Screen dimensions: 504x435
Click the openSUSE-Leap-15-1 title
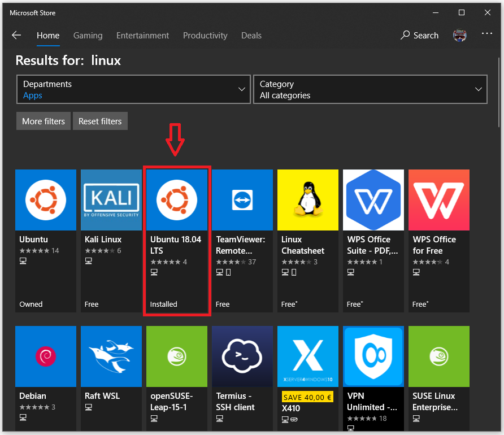(172, 402)
